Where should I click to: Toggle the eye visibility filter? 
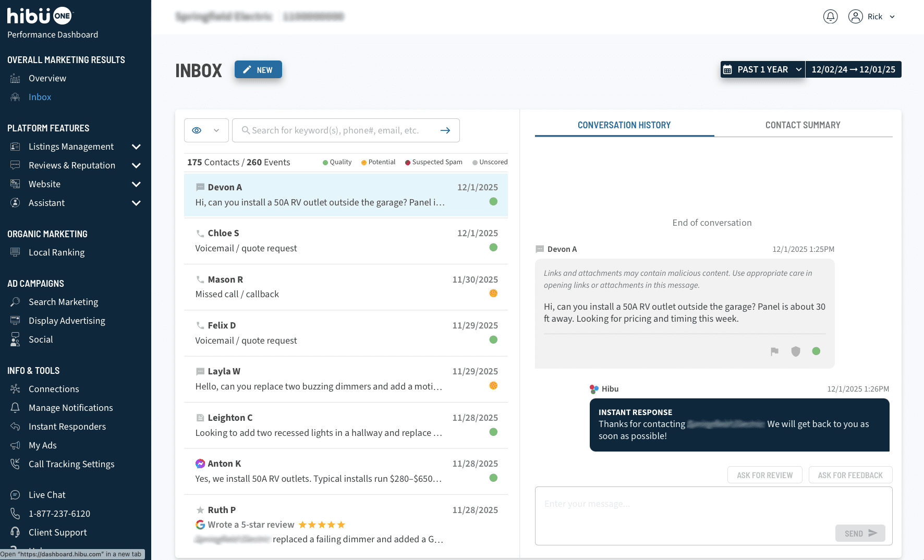197,130
